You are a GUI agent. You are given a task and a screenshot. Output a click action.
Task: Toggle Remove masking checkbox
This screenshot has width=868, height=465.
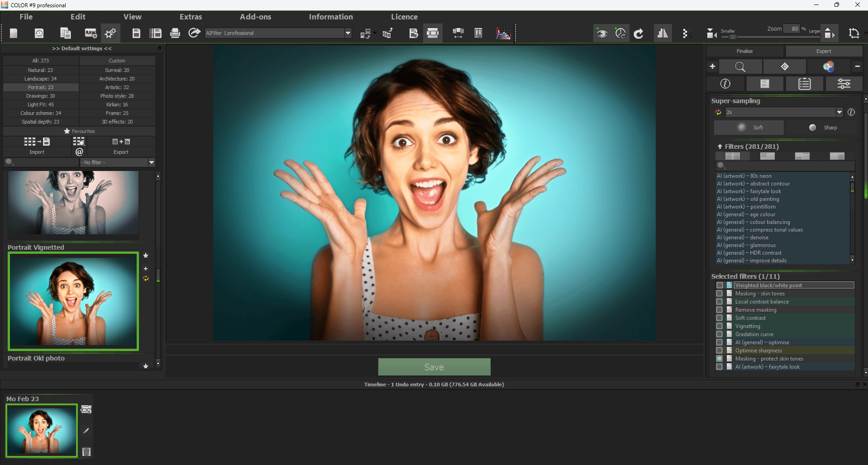pyautogui.click(x=720, y=310)
